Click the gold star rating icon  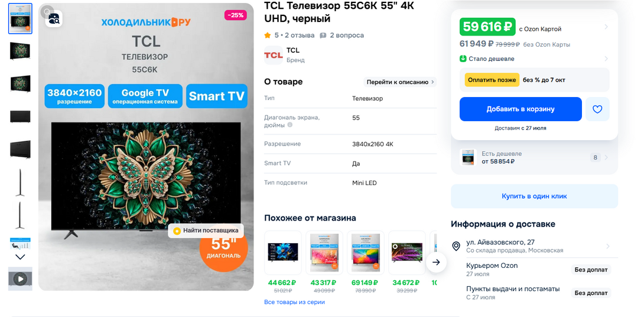coord(268,35)
